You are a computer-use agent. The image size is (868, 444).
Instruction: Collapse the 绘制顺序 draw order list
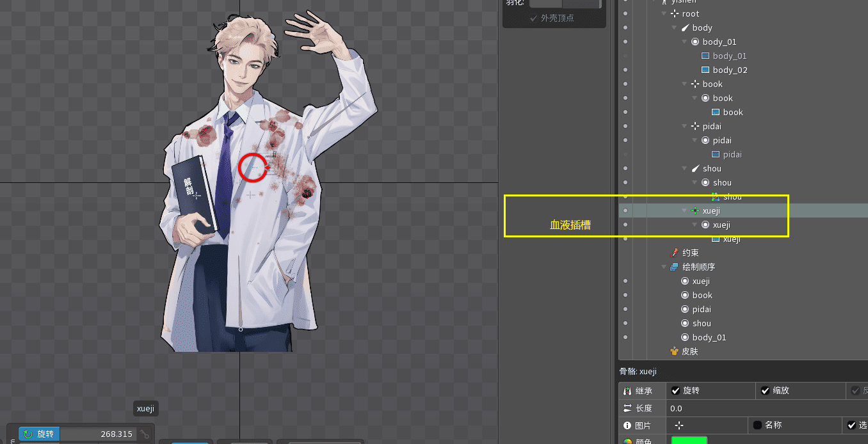click(664, 267)
